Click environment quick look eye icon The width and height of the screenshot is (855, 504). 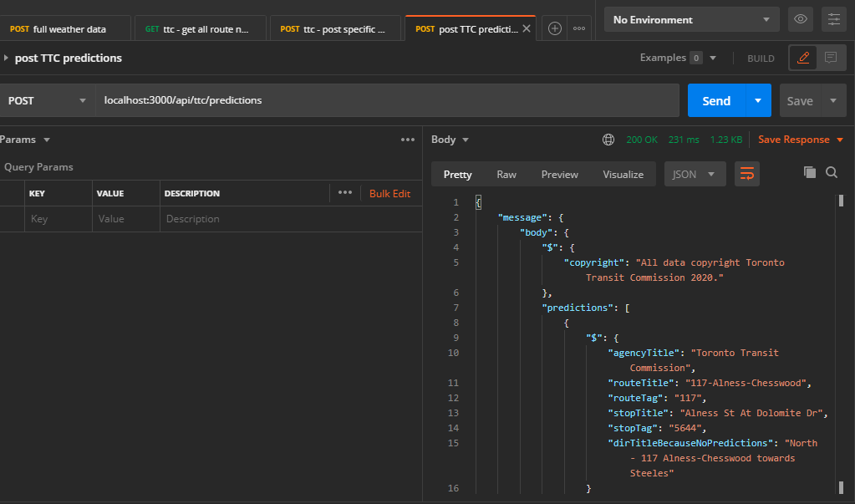(801, 19)
